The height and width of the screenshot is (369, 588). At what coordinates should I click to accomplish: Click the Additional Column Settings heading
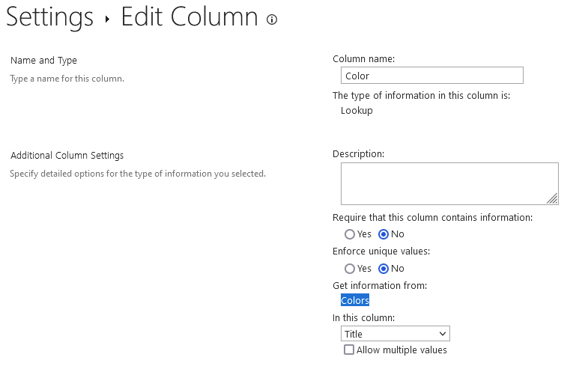point(67,155)
